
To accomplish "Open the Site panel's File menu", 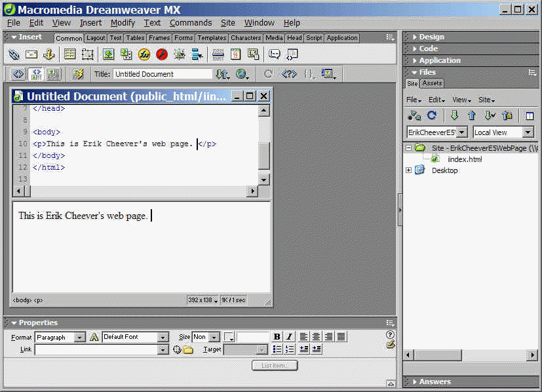I will pos(414,100).
